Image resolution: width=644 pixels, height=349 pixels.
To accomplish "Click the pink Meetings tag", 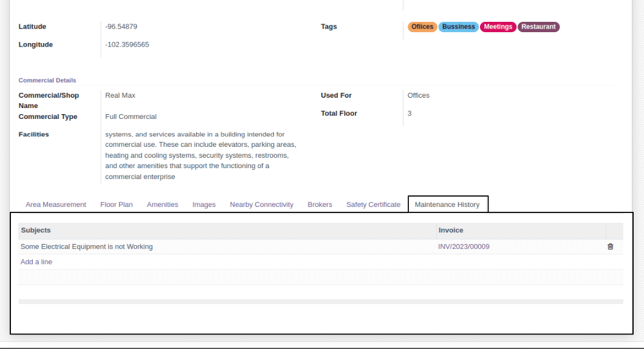I will click(x=498, y=27).
